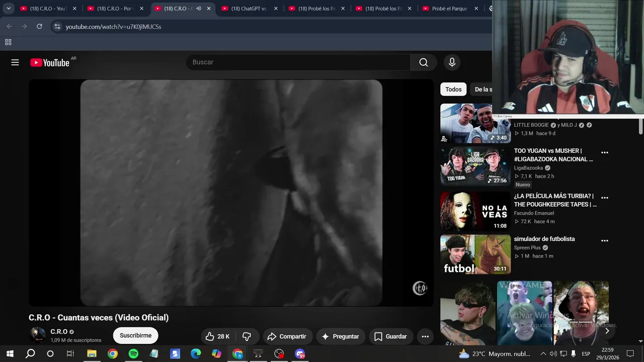Screen dimensions: 644x362
Task: Open more actions ellipsis under video
Action: point(425,336)
